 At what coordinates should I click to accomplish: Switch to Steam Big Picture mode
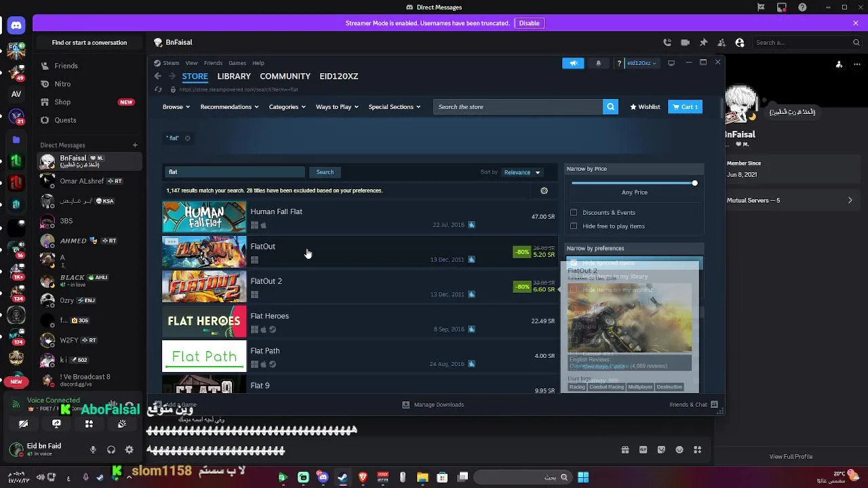(x=671, y=63)
